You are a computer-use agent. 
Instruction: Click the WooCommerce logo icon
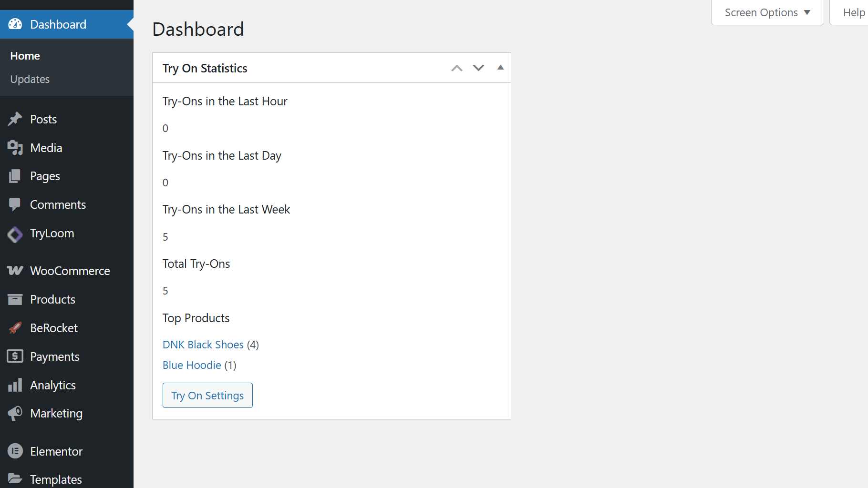point(15,271)
